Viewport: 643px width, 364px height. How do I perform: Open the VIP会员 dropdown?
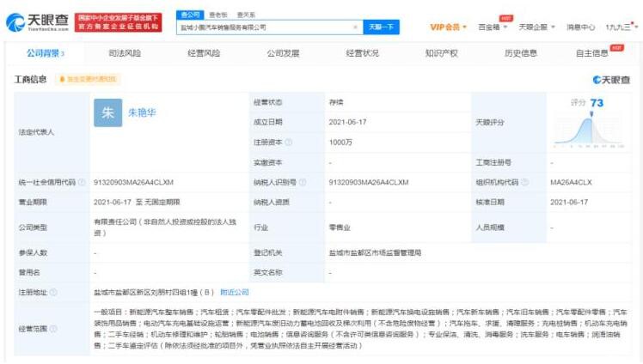pos(448,27)
